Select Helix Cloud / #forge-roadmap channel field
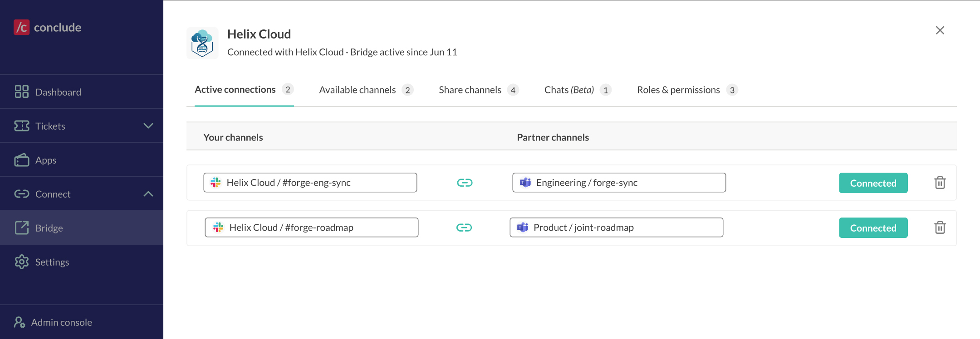 312,227
